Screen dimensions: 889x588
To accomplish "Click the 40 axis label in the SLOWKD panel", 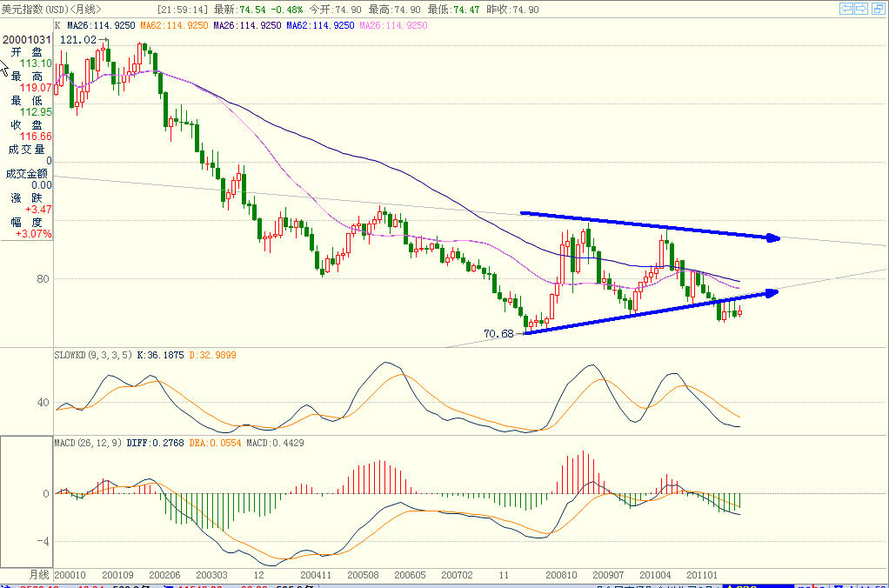I will [x=43, y=403].
